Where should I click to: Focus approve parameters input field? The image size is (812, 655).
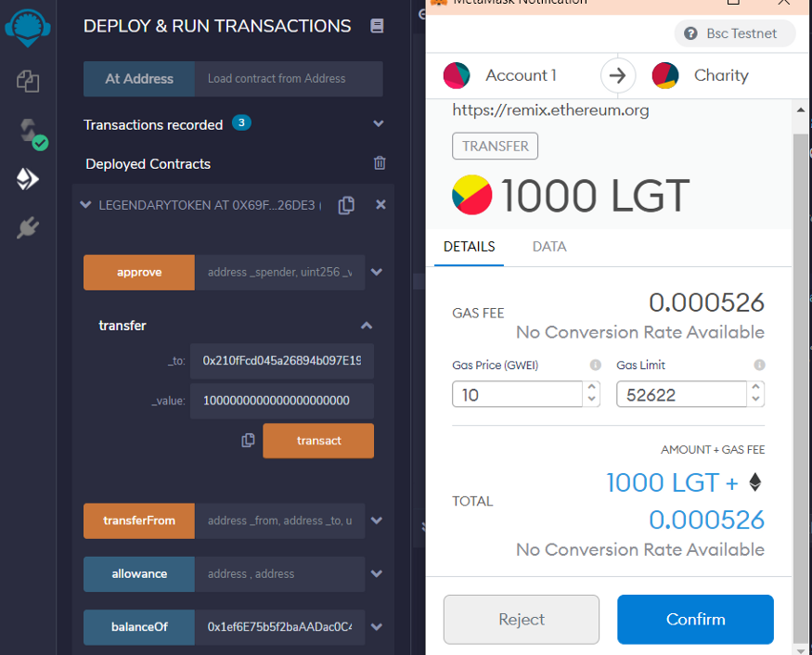pos(279,273)
